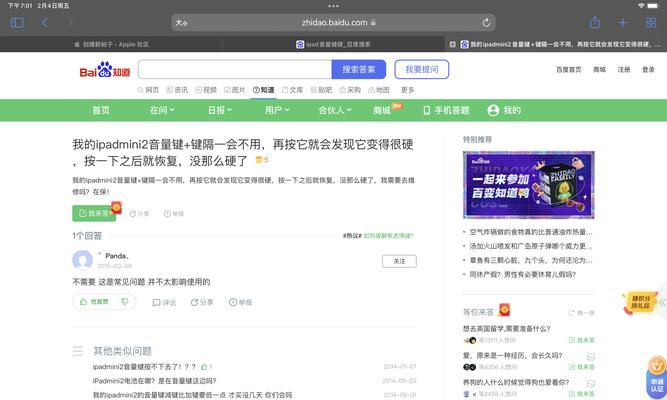
Task: Click the red envelope icon beside 等你来答
Action: 504,310
